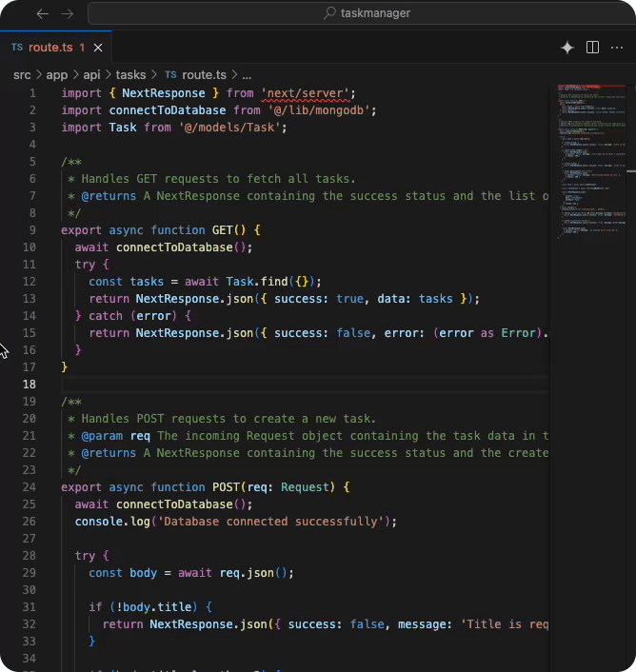Open the tasks breadcrumb folder

tap(130, 74)
